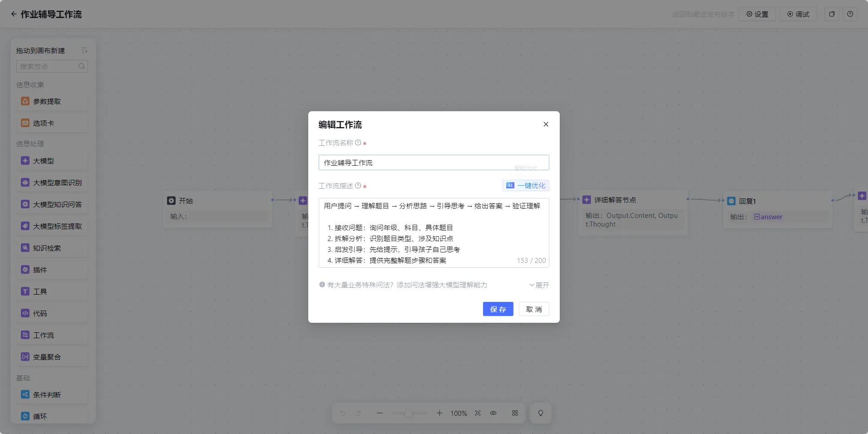Toggle the canvas preview eye icon
The image size is (868, 434).
pos(493,413)
